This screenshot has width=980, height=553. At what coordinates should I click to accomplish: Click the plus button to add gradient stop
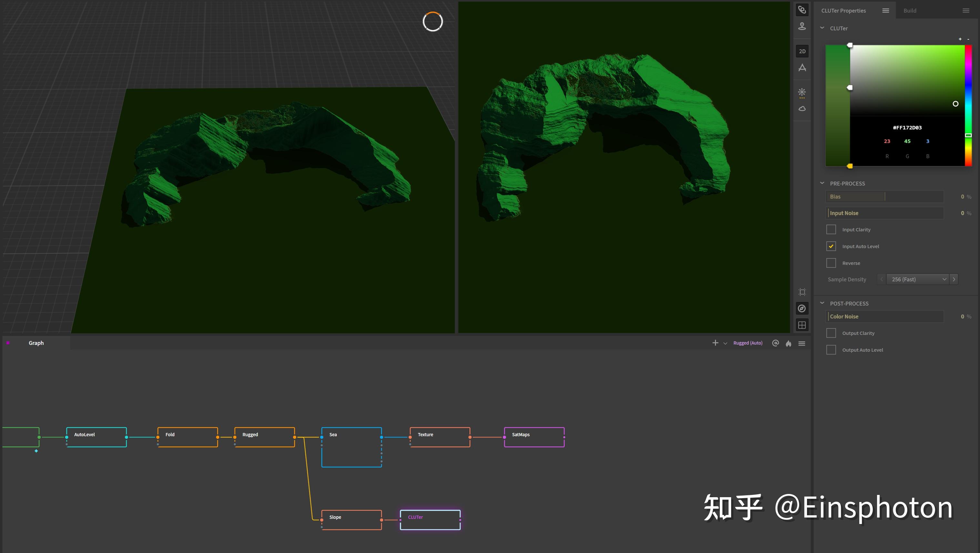click(960, 39)
